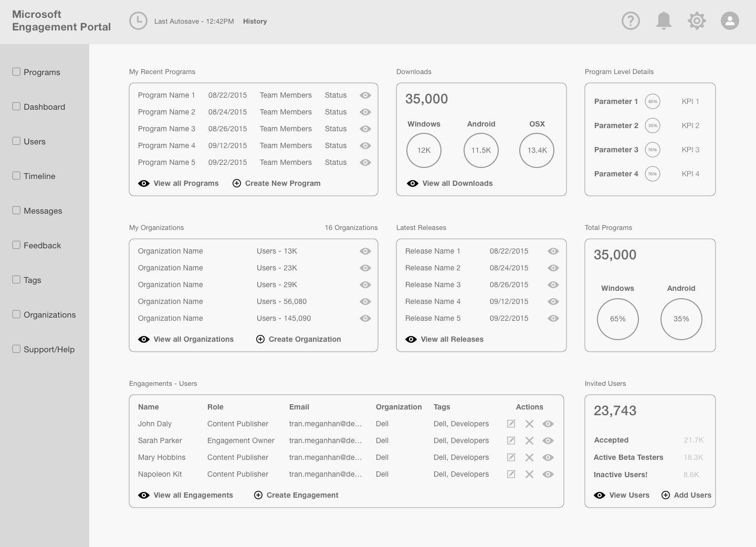Check the Tags checkbox in sidebar
The height and width of the screenshot is (547, 756).
16,279
